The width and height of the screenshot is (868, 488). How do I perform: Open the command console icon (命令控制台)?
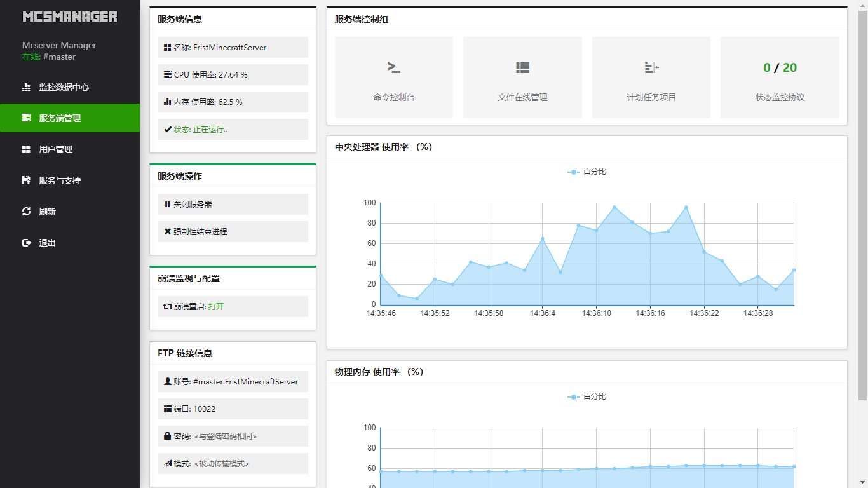(394, 67)
